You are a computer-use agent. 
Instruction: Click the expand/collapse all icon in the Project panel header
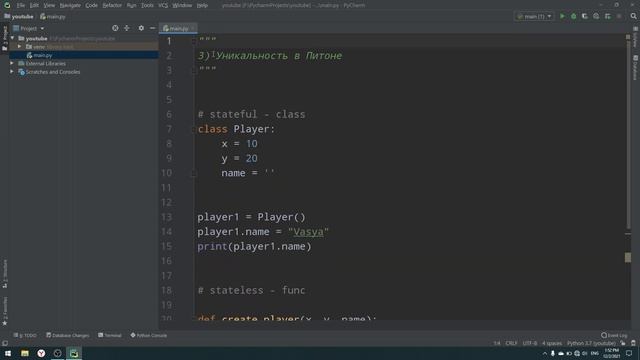tap(127, 28)
